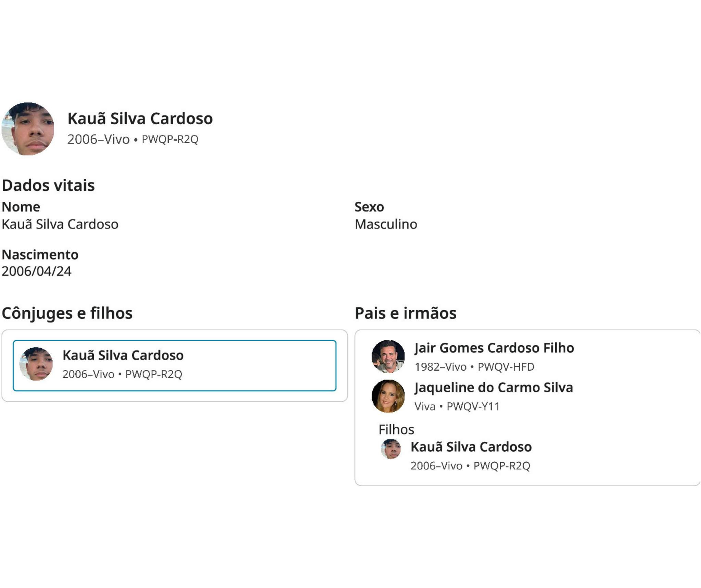Click Jair Gomes Cardoso Filho's photo
Screen dimensions: 701x588
[388, 356]
